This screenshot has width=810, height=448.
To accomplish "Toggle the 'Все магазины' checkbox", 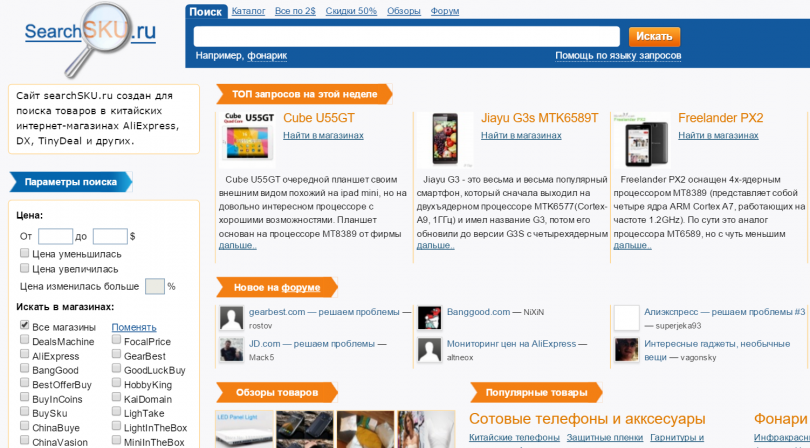I will click(25, 327).
